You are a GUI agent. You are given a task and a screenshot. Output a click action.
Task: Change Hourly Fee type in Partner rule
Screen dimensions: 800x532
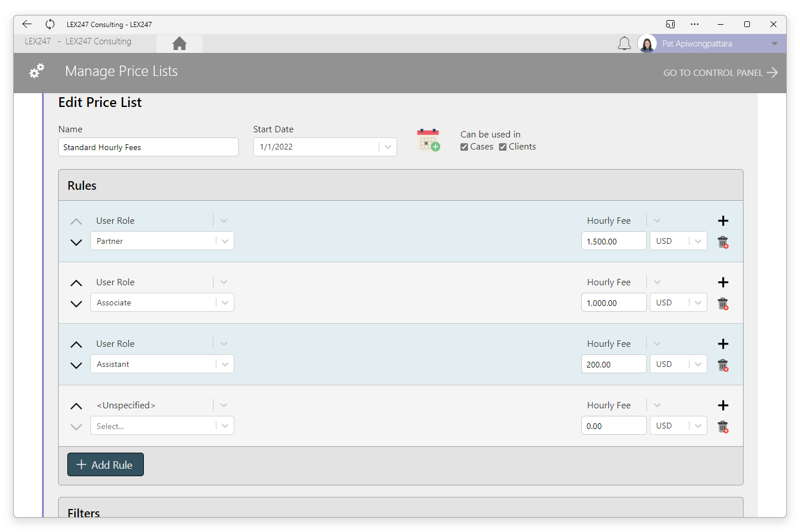point(657,220)
